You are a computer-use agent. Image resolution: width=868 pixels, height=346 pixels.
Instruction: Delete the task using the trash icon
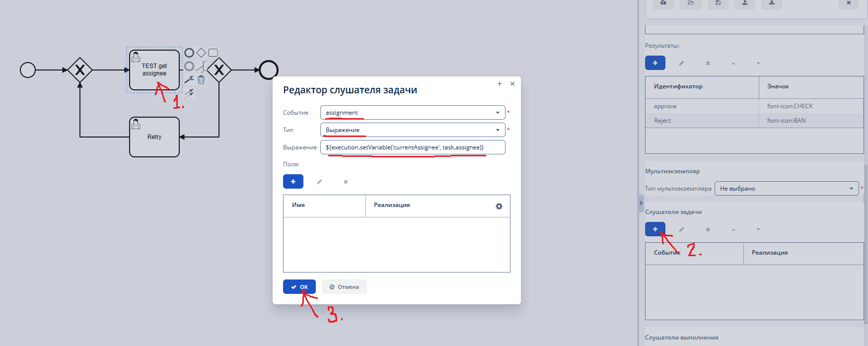(201, 80)
